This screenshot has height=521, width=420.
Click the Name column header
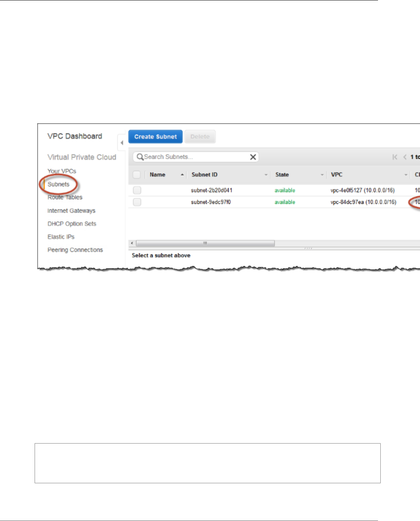click(x=157, y=175)
